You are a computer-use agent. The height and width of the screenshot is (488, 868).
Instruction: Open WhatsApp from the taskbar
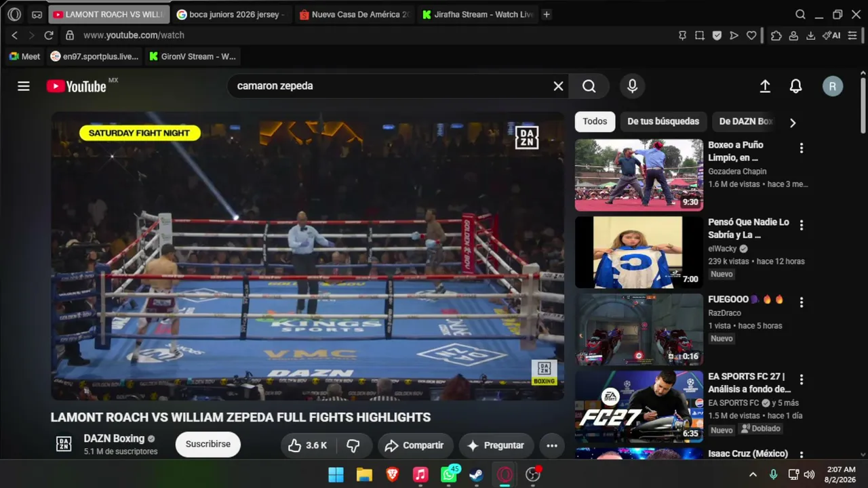pos(449,474)
